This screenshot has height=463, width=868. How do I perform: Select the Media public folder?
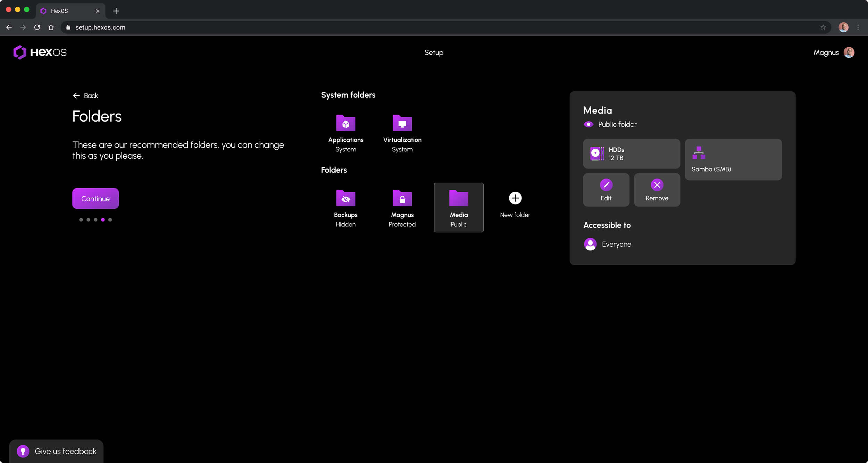[x=459, y=207]
